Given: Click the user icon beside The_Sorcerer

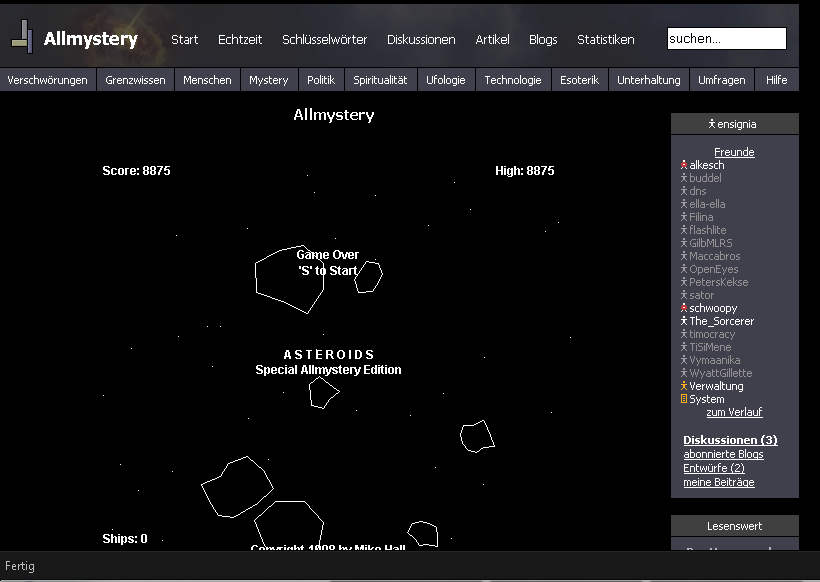Looking at the screenshot, I should coord(684,321).
